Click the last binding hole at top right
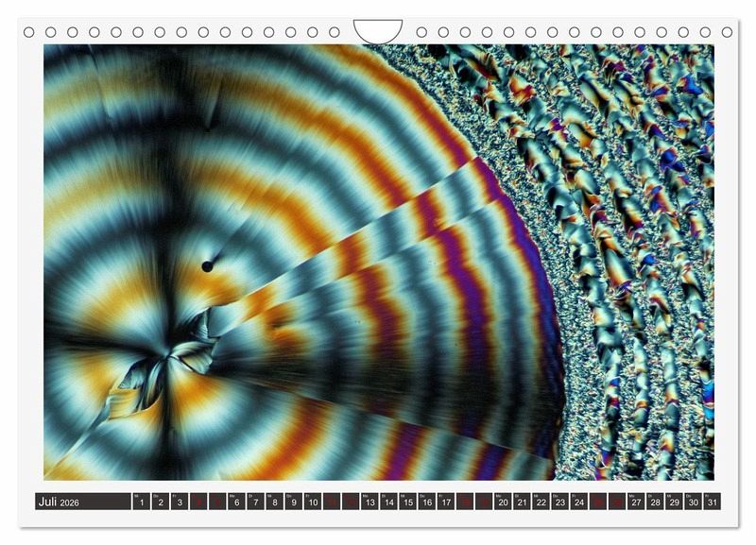 (728, 32)
